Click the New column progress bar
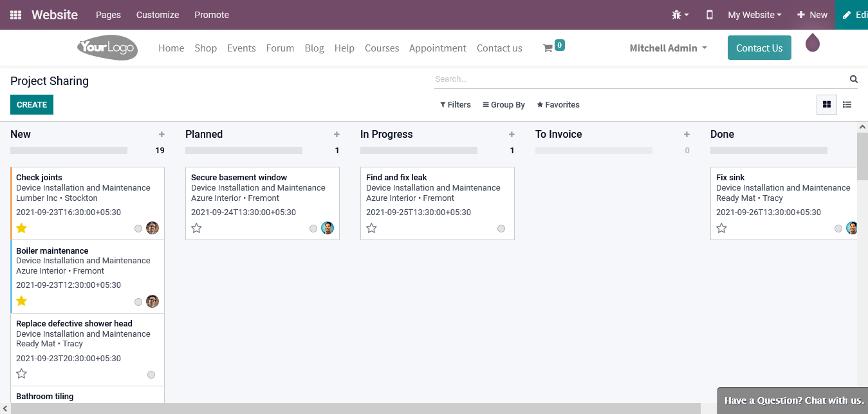 pyautogui.click(x=69, y=150)
